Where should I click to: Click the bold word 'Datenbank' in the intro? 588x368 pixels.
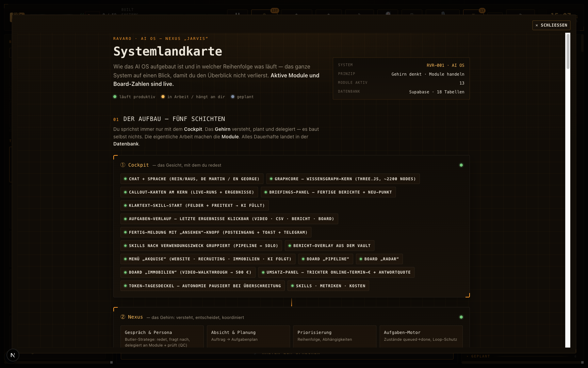(126, 144)
